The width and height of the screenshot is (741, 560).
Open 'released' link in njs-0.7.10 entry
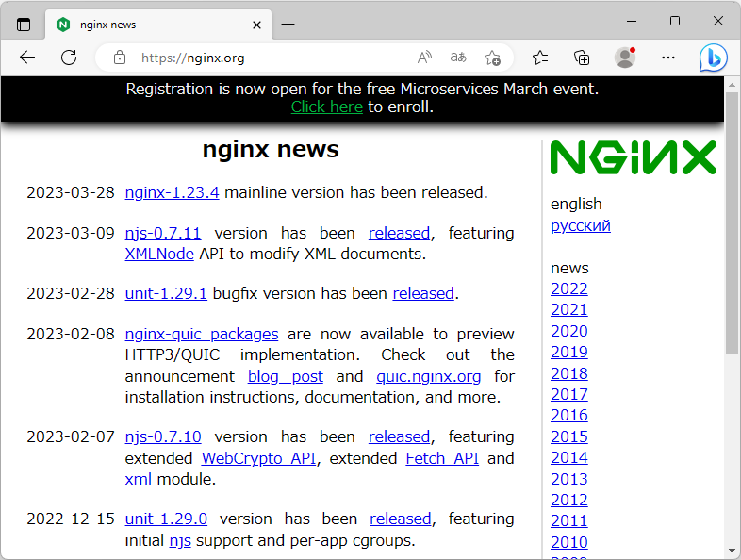tap(400, 436)
